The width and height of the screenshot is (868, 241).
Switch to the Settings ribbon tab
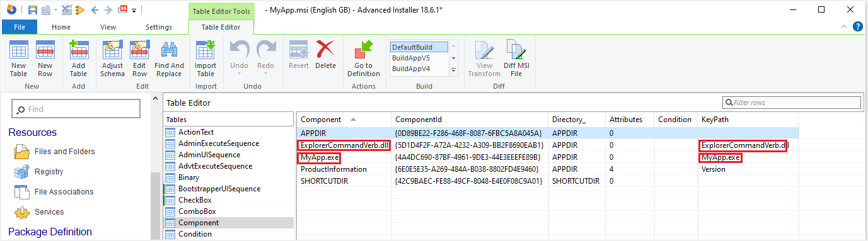pyautogui.click(x=159, y=27)
